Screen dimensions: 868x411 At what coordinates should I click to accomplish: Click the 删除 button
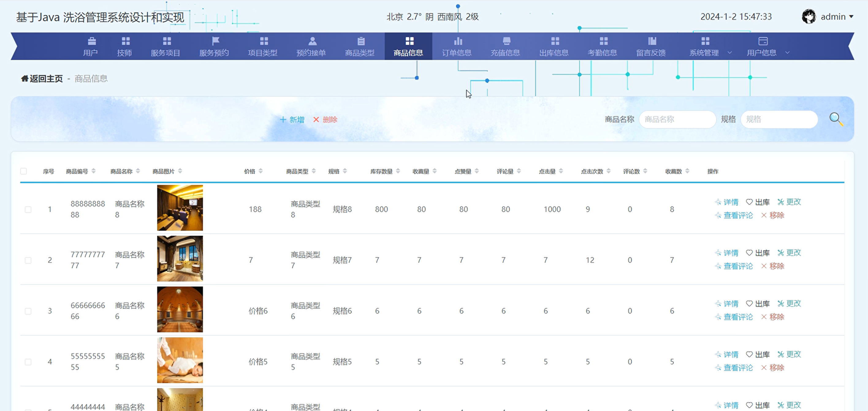coord(325,120)
